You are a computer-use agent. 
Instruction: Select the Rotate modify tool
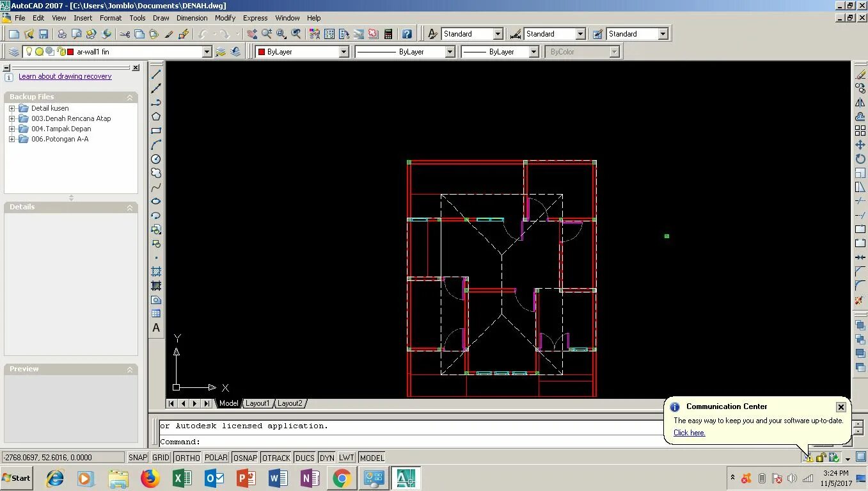click(860, 159)
